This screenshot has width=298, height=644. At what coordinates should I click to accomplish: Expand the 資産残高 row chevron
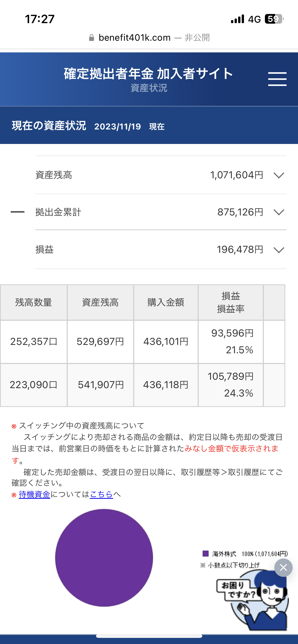pos(279,175)
